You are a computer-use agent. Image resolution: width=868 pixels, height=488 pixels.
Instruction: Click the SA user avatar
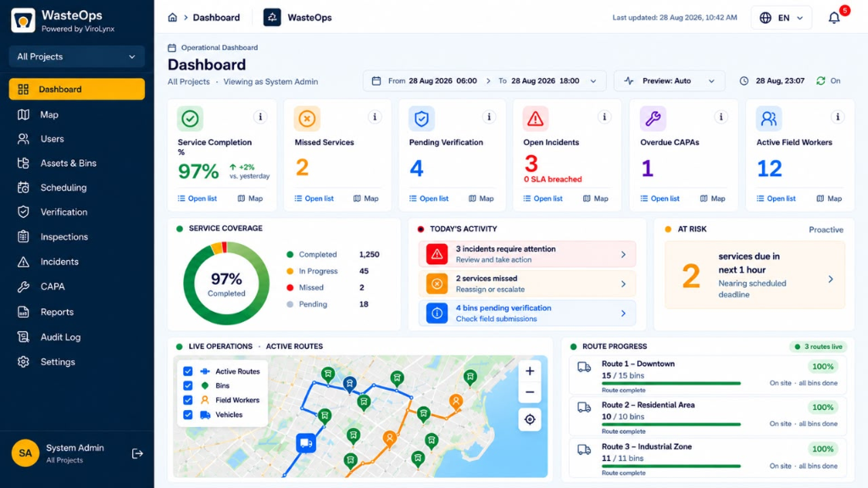(x=25, y=453)
